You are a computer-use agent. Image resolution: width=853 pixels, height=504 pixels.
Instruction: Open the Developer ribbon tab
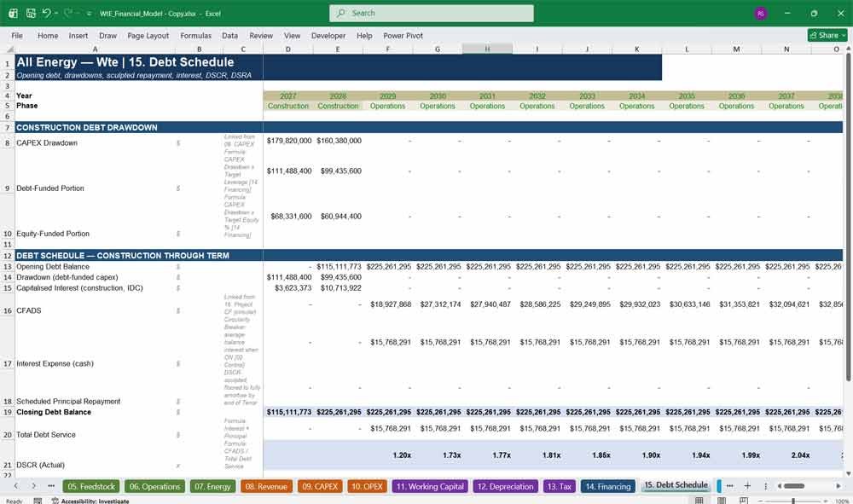coord(328,35)
